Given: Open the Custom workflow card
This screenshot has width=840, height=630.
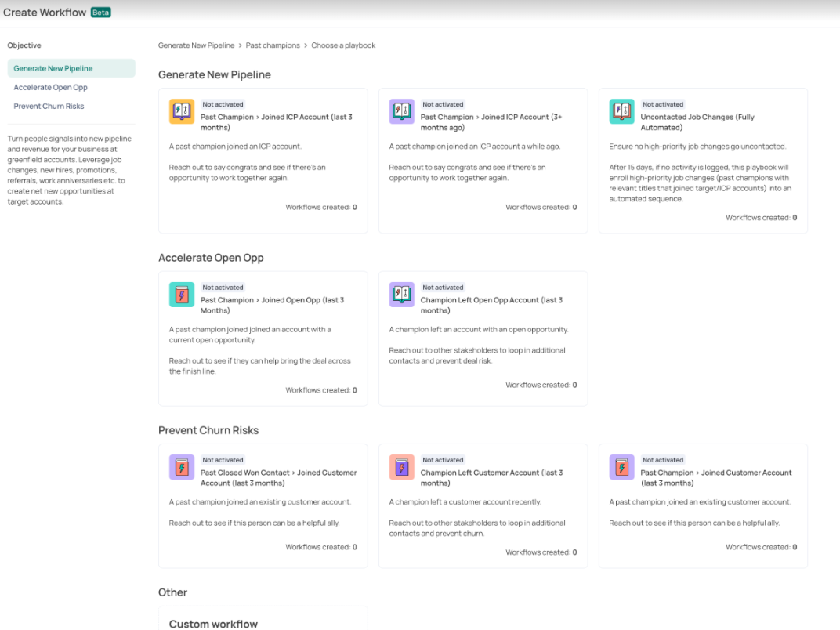Looking at the screenshot, I should click(x=263, y=619).
